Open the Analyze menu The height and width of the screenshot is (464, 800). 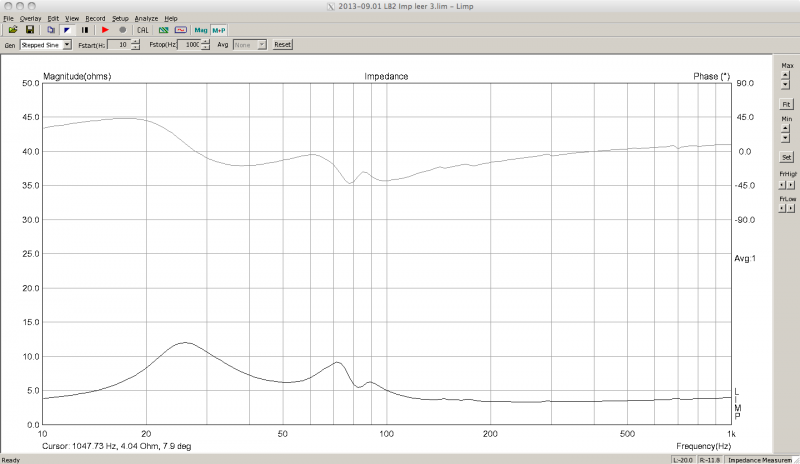(146, 19)
